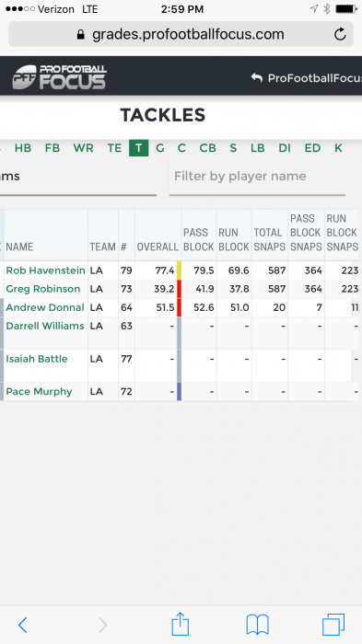
Task: Click the Pace Murphy name link
Action: pyautogui.click(x=39, y=391)
